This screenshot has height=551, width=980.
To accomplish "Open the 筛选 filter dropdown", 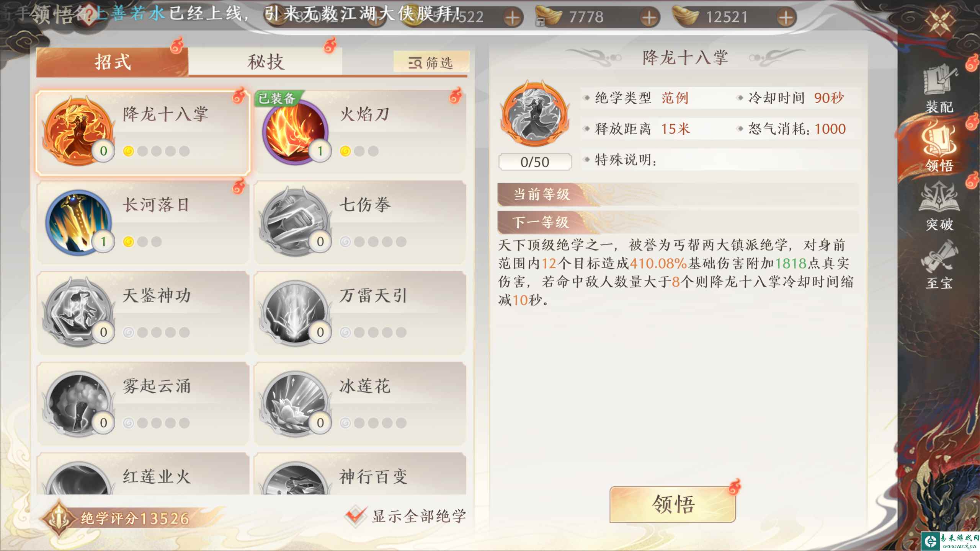I will (x=431, y=62).
